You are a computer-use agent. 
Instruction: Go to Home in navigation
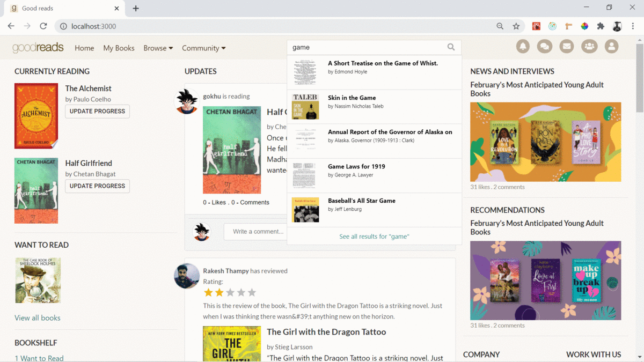click(x=84, y=48)
